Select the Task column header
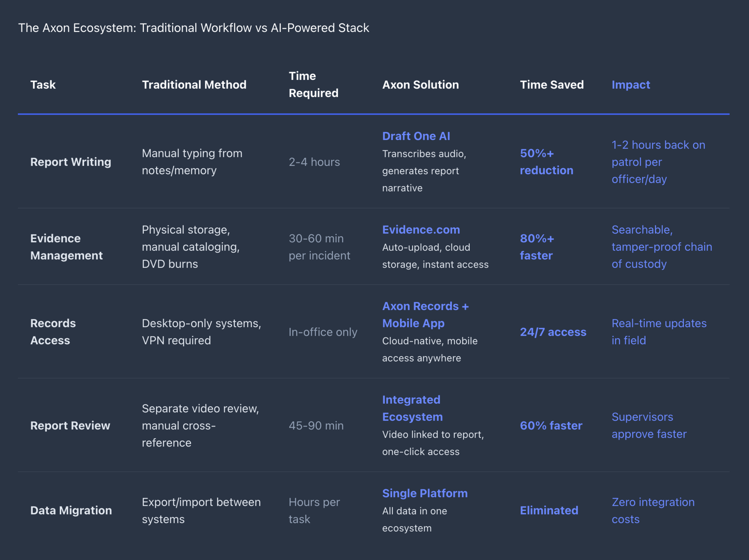 [43, 85]
